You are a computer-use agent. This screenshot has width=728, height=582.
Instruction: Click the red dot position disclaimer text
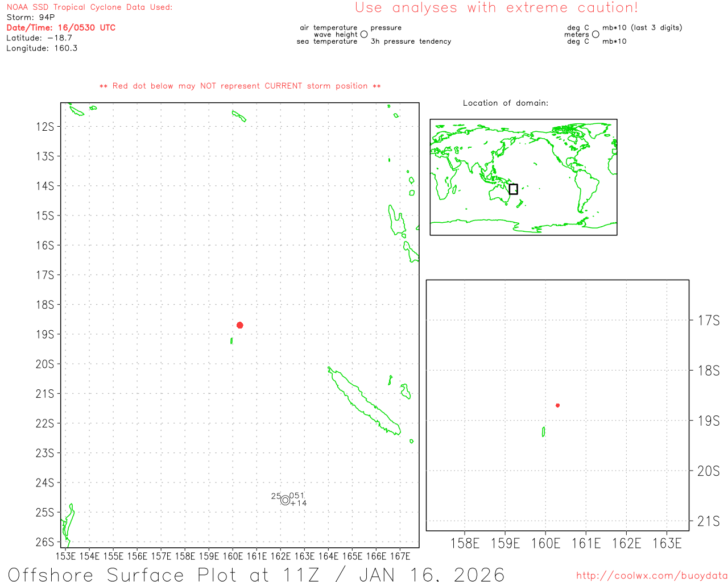tap(240, 86)
